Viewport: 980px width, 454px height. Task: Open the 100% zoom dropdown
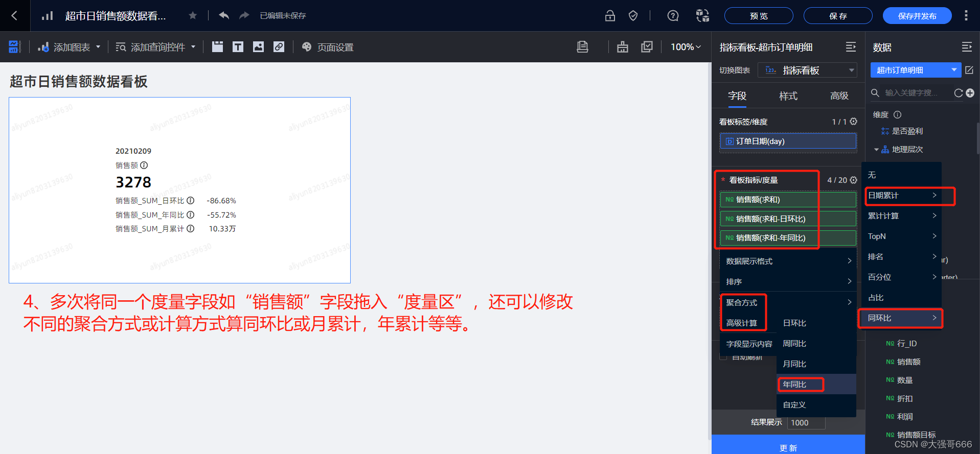(686, 47)
